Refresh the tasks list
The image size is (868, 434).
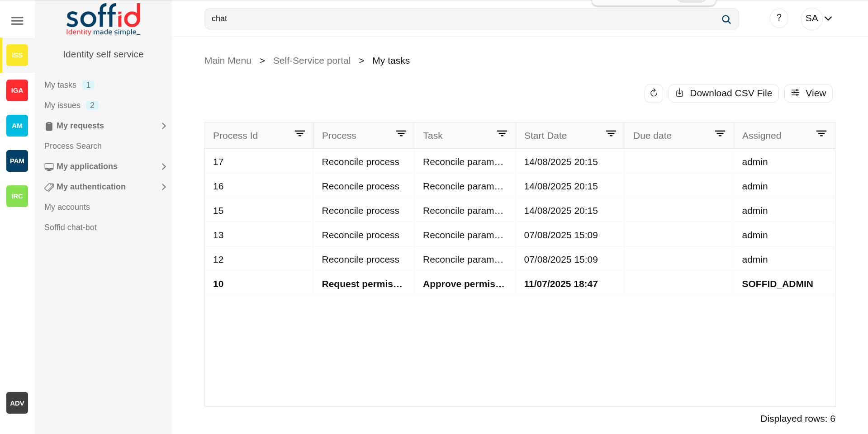[654, 93]
